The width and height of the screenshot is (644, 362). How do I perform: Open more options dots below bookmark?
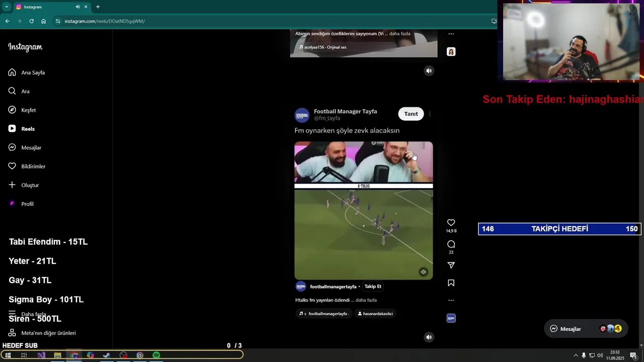coord(451,300)
